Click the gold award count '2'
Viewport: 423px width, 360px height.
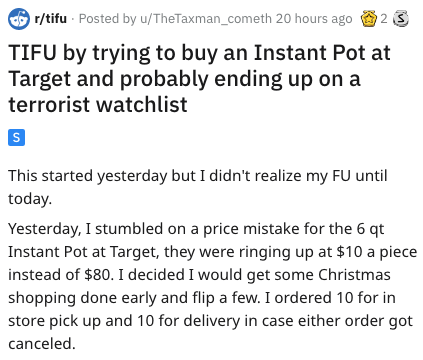point(384,19)
